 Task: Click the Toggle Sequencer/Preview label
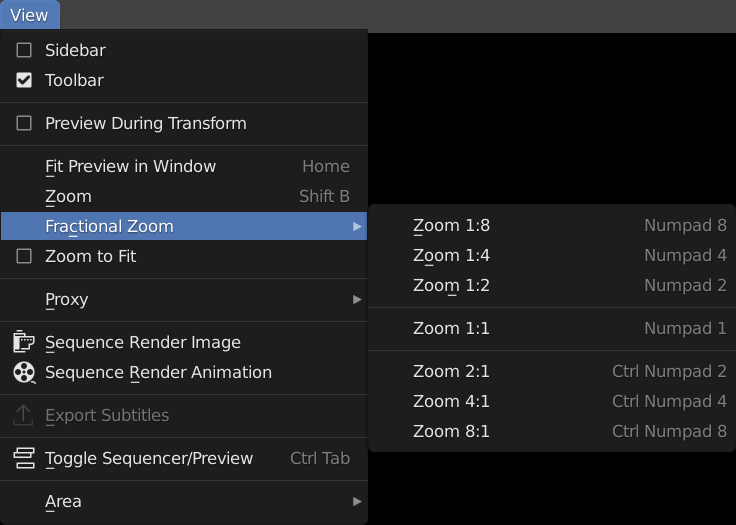pos(149,459)
